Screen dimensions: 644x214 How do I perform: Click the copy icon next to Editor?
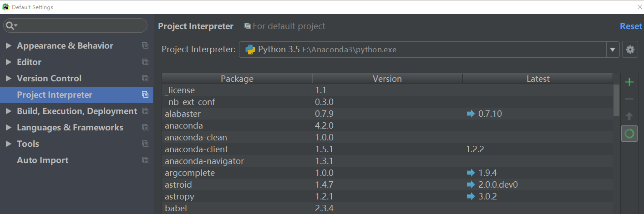coord(145,62)
